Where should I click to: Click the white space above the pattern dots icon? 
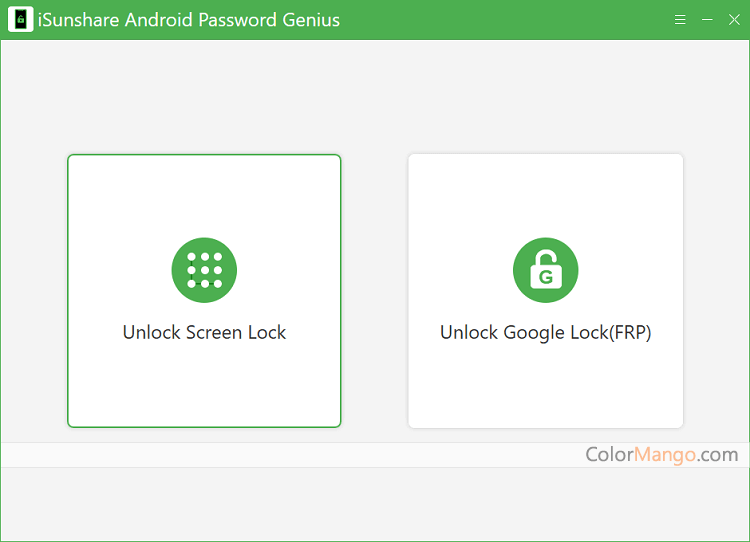(x=204, y=196)
